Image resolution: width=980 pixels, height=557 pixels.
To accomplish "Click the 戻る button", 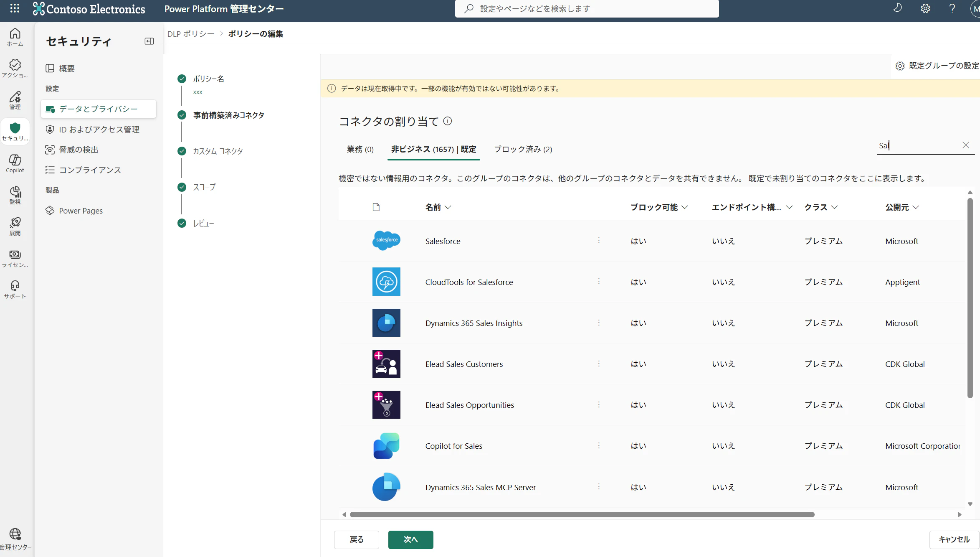I will tap(356, 539).
